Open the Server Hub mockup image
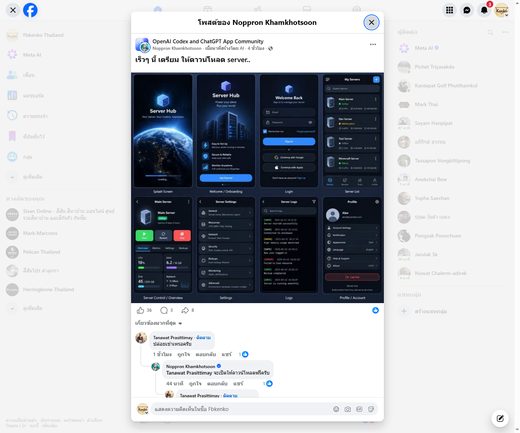Screen dimensions: 520x433 [257, 188]
